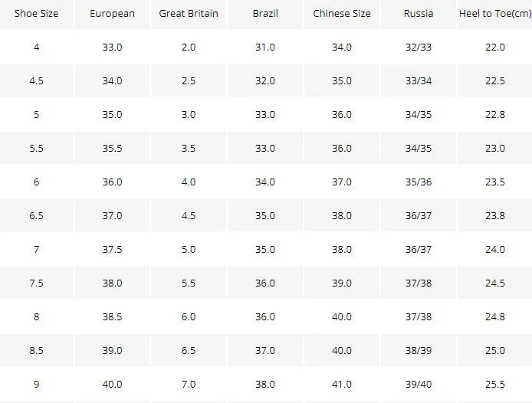The height and width of the screenshot is (403, 532).
Task: Click the European column header
Action: [x=113, y=14]
